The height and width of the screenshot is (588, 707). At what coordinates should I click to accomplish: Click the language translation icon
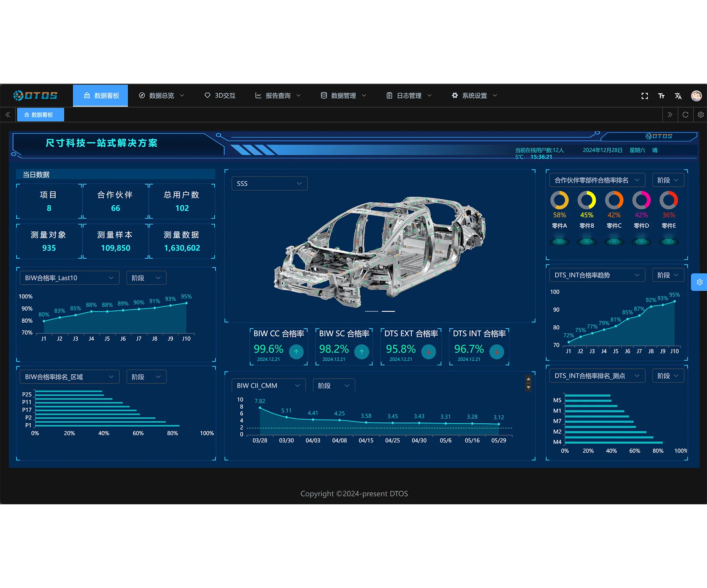click(x=678, y=96)
